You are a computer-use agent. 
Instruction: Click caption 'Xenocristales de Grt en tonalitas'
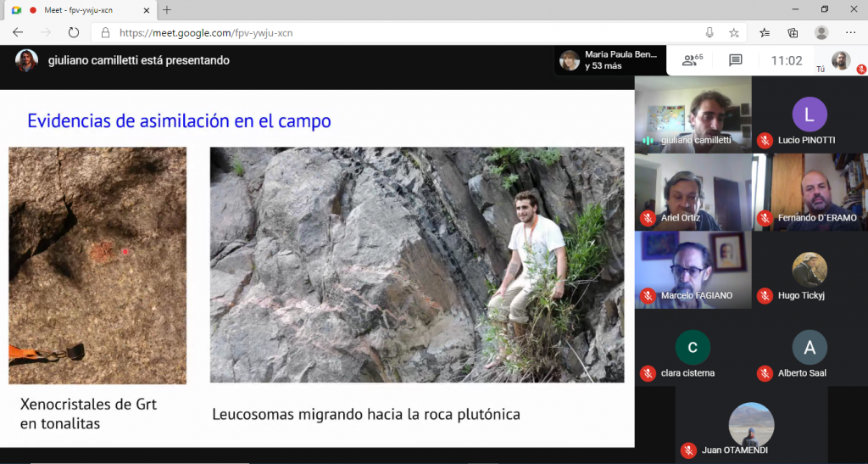88,414
